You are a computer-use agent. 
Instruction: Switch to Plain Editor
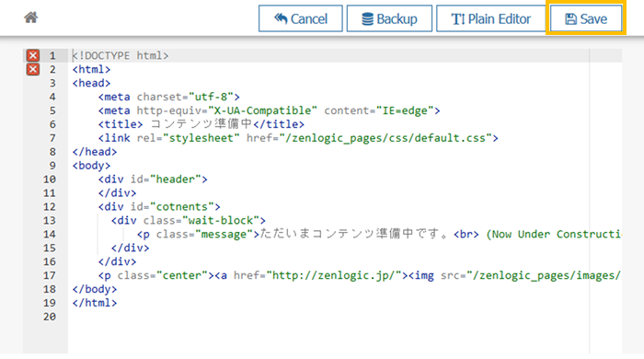pos(491,18)
